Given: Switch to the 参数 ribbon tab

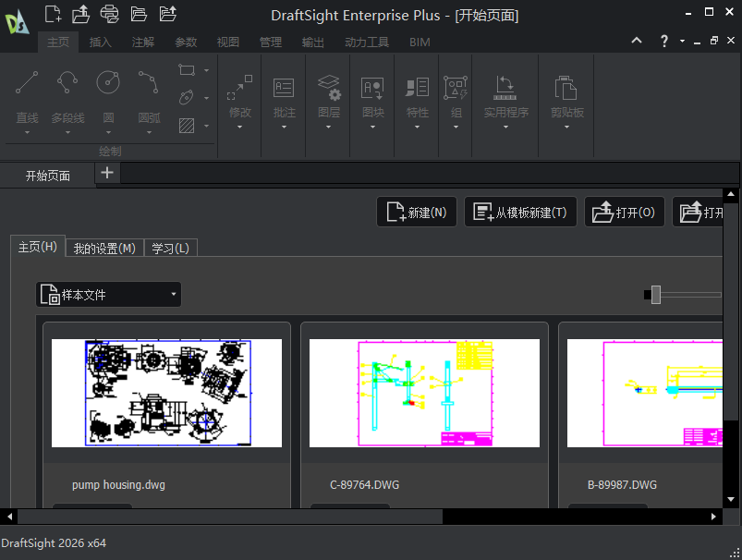Looking at the screenshot, I should coord(186,43).
